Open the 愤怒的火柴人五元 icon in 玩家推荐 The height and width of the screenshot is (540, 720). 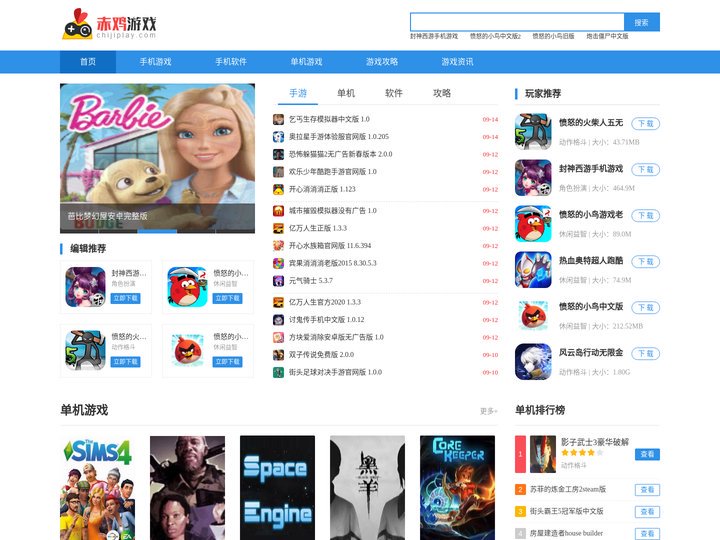(x=533, y=132)
